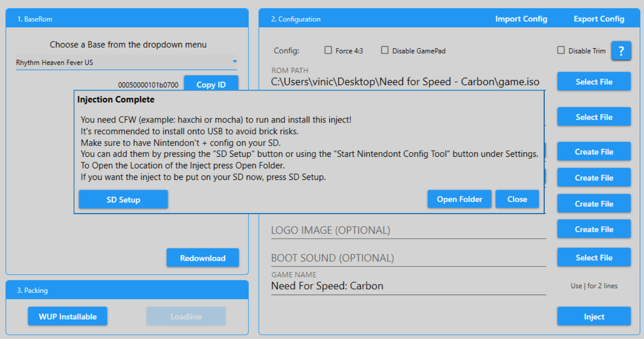Toggle the Disable GamePad checkbox
The image size is (644, 339).
tap(385, 50)
